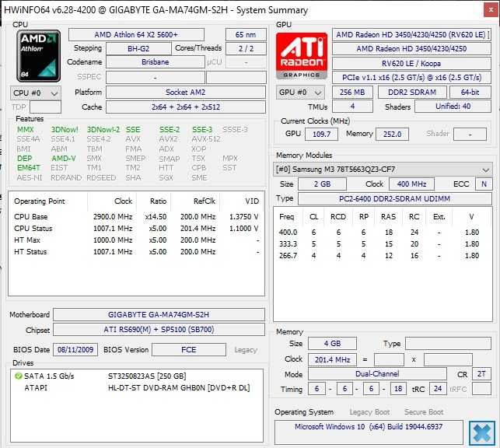Click the 256 MB video memory field
Image resolution: width=500 pixels, height=448 pixels.
point(352,92)
